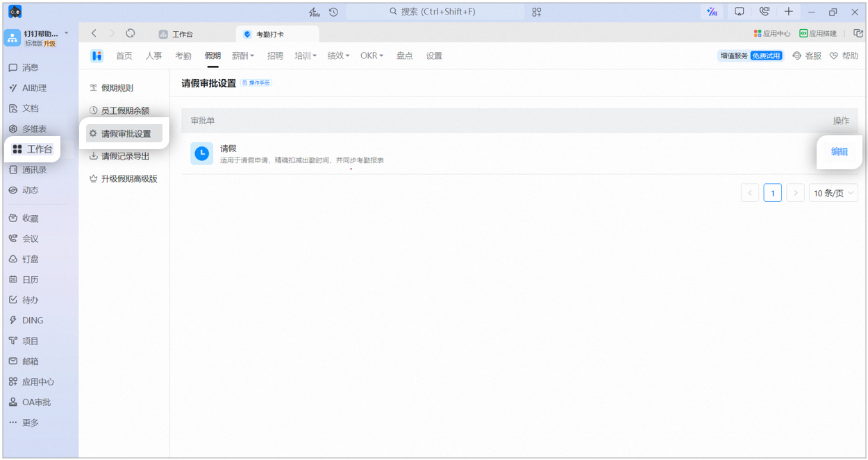Open 动态 in the sidebar
The width and height of the screenshot is (868, 460).
pos(24,190)
